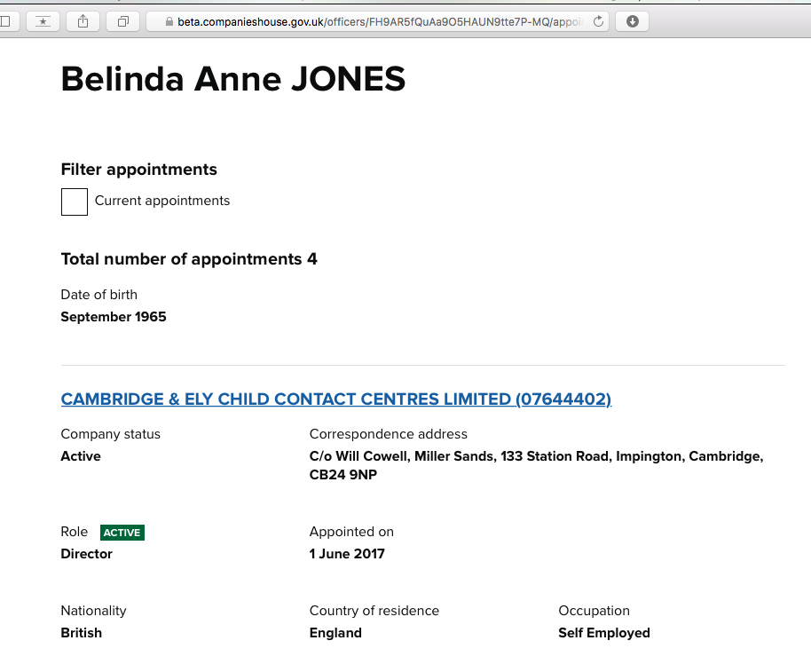This screenshot has width=811, height=672.
Task: Click the Self Employed occupation value
Action: 603,633
